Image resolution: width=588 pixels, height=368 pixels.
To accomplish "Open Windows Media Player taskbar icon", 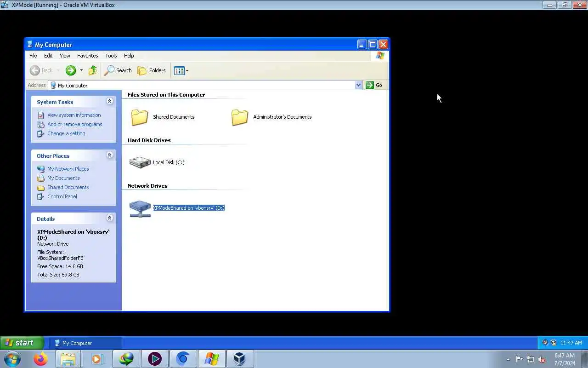I will pos(97,359).
